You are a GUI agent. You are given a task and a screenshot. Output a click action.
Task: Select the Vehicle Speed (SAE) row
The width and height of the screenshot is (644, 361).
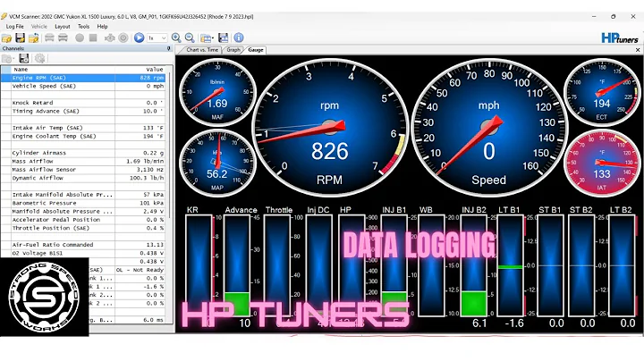click(83, 86)
